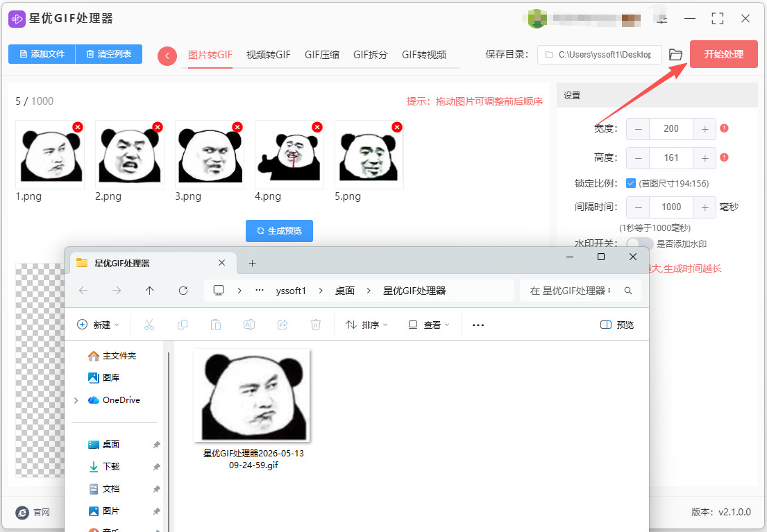
Task: Click the warning icon next to 宽度
Action: pos(725,128)
